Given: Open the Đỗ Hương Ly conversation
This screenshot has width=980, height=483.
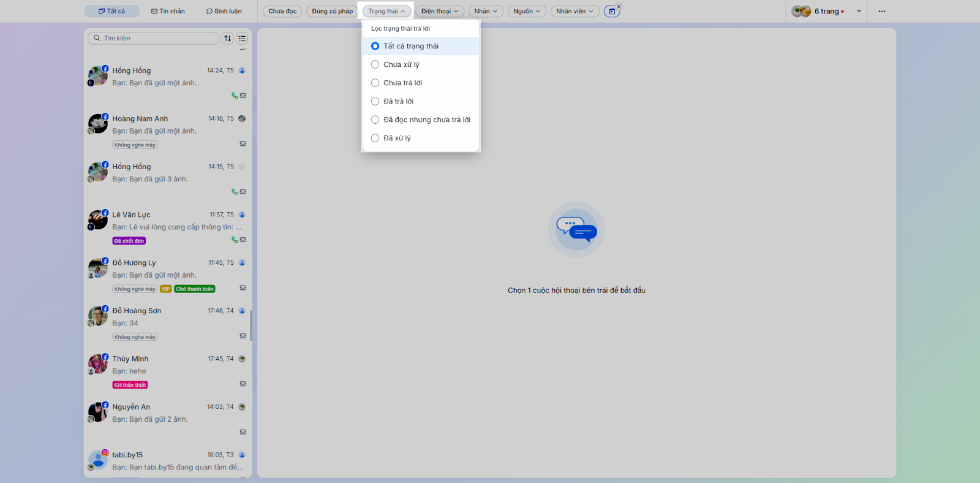Looking at the screenshot, I should (167, 275).
